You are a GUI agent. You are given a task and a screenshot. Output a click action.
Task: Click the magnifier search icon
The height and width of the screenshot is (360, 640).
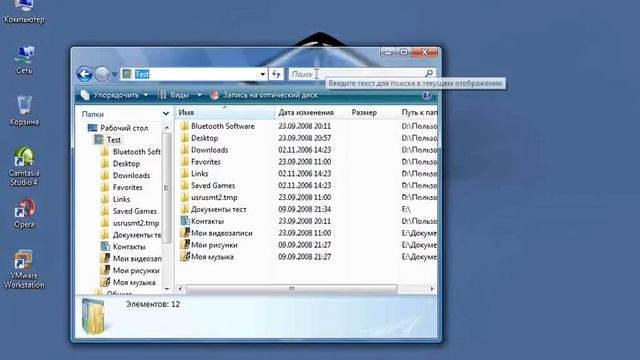tap(429, 73)
